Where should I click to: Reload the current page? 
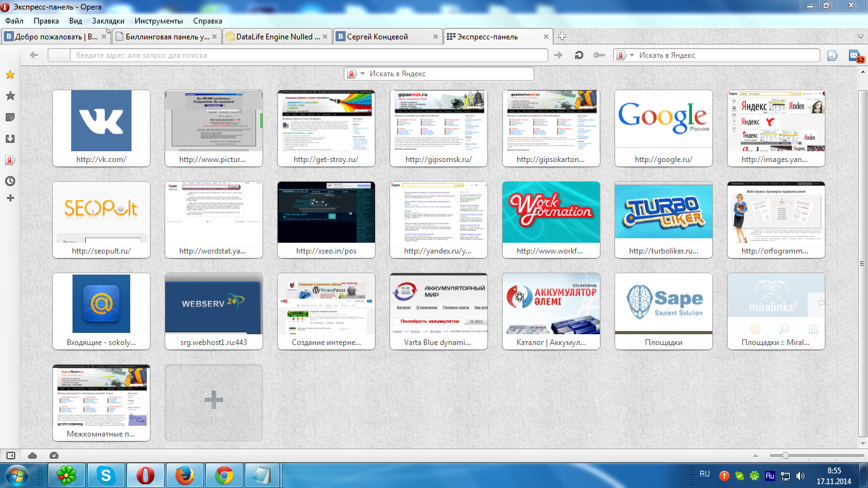pyautogui.click(x=579, y=55)
